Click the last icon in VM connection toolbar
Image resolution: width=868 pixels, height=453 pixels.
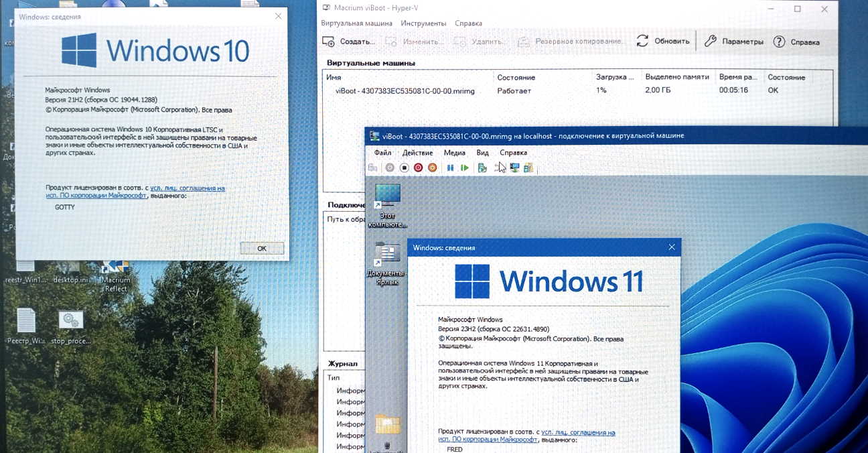[528, 168]
